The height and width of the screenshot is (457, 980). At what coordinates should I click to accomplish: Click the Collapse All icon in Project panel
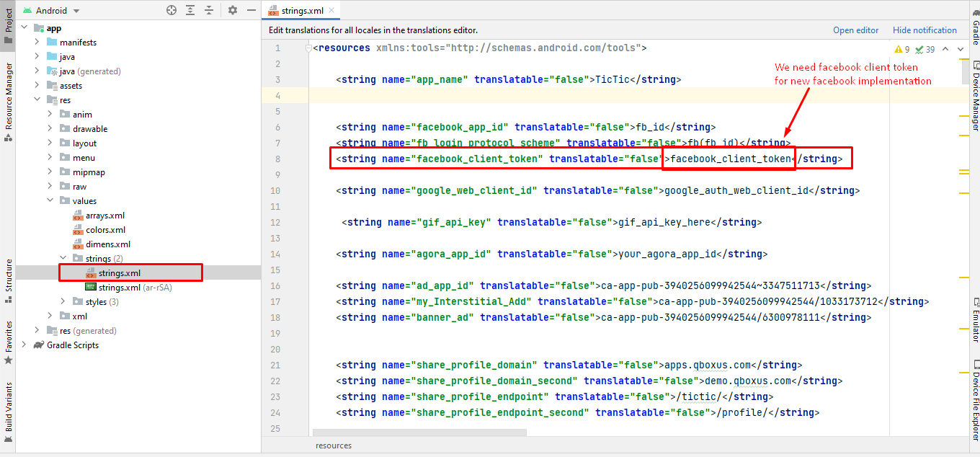pos(209,10)
